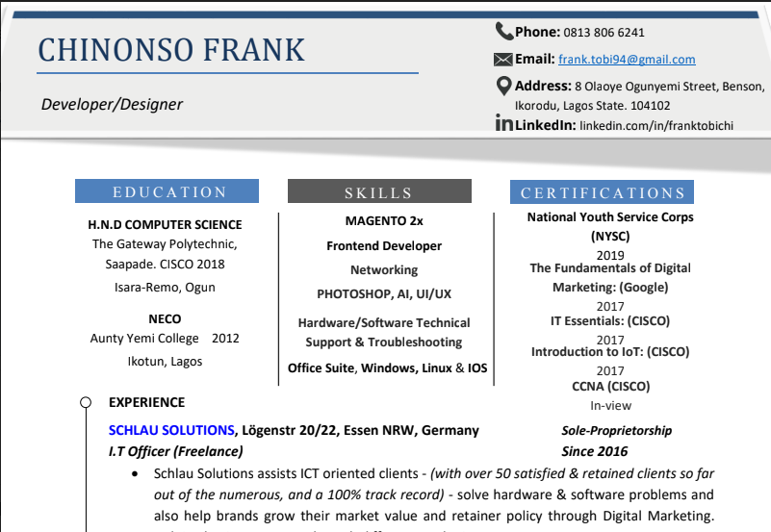The image size is (771, 532).
Task: Click the email envelope icon
Action: click(x=503, y=60)
